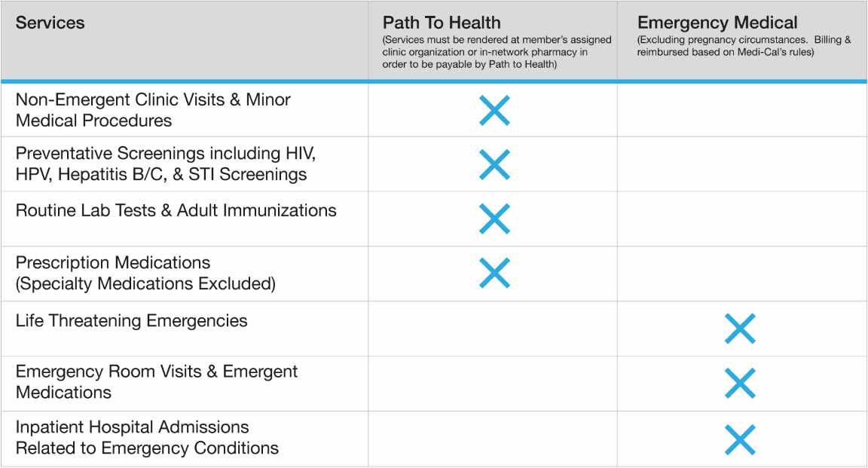Select the Preventative Screenings service text
This screenshot has height=468, width=868.
165,164
